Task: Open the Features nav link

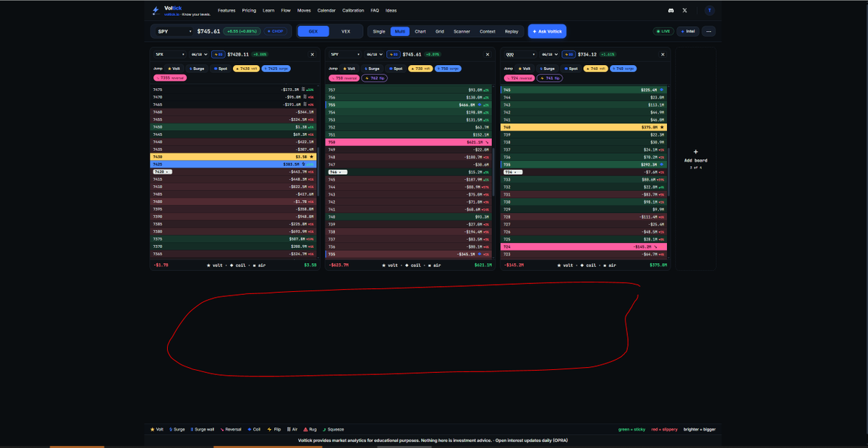Action: coord(226,11)
